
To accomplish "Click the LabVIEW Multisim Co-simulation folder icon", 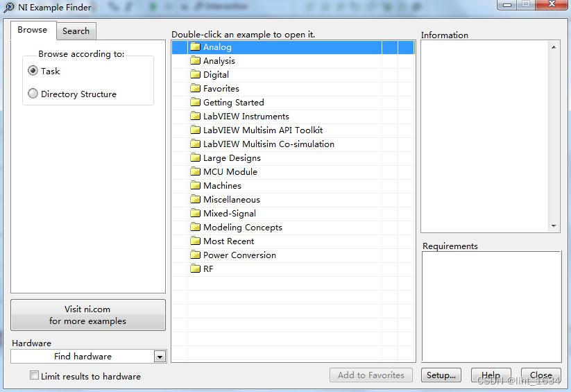I will [x=195, y=144].
